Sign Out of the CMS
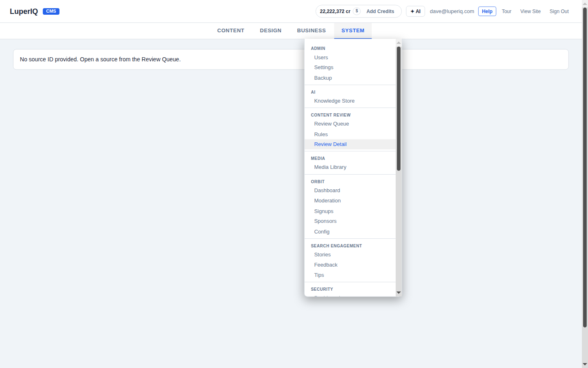The width and height of the screenshot is (588, 368). point(559,11)
